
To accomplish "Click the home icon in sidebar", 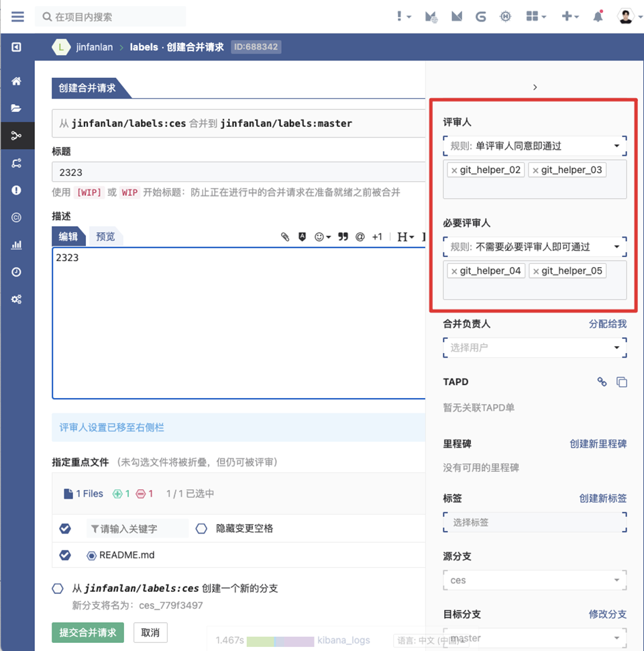I will pos(17,81).
